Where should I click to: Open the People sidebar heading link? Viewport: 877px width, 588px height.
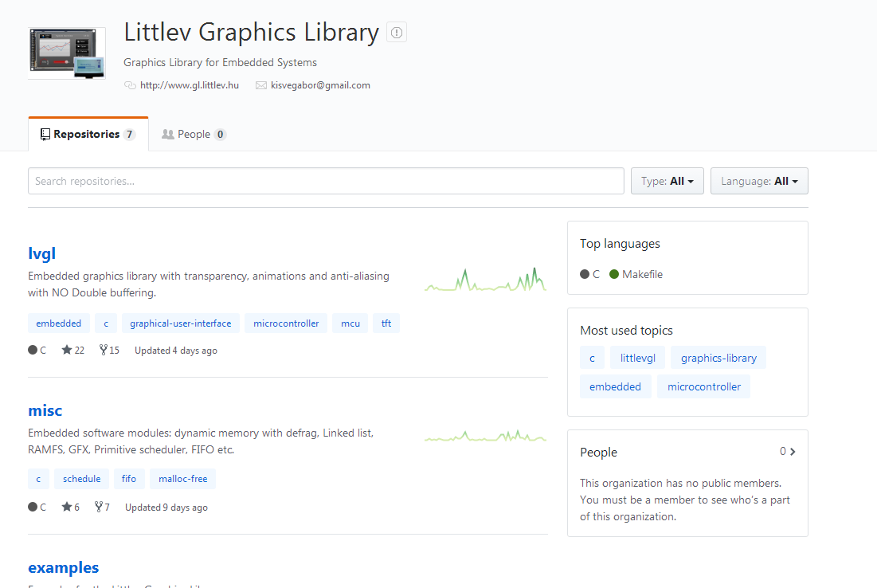point(598,452)
